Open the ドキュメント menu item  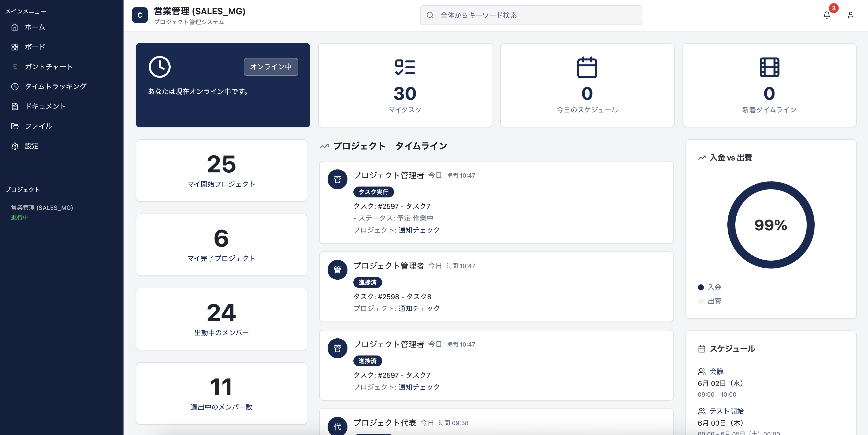pyautogui.click(x=45, y=106)
